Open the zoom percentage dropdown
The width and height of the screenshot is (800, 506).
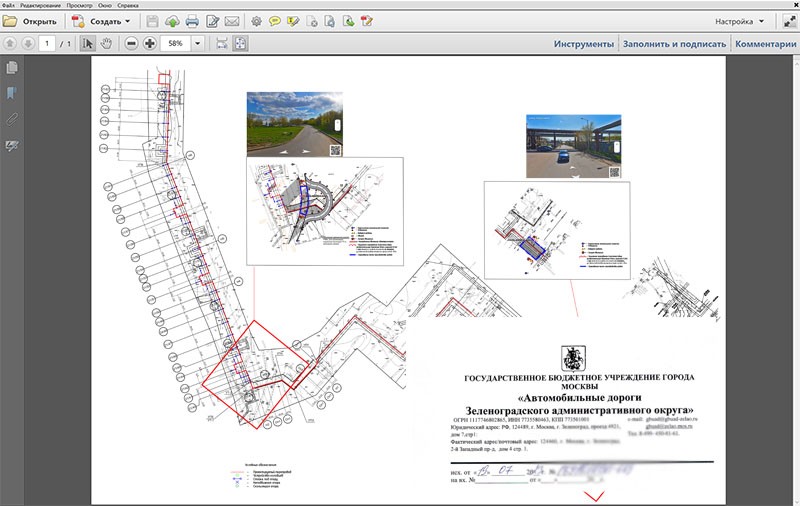point(198,44)
